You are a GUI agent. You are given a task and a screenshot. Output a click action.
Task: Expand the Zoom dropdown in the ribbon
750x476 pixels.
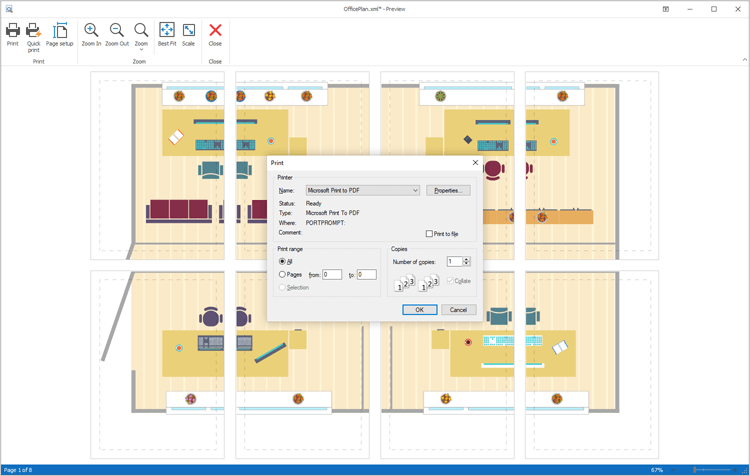pyautogui.click(x=141, y=49)
